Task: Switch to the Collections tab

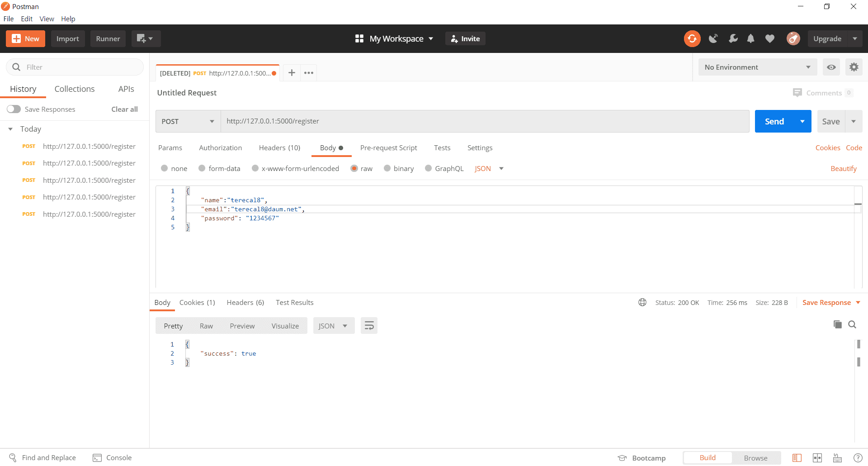Action: 75,89
